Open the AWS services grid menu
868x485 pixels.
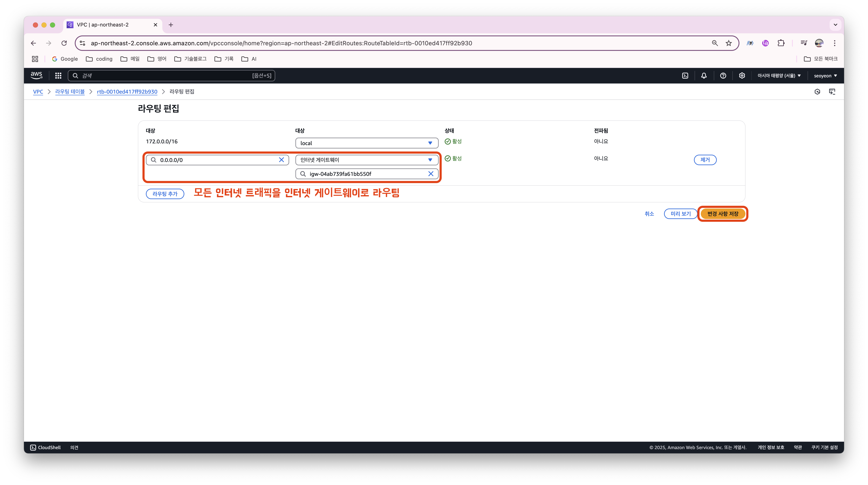(x=58, y=75)
